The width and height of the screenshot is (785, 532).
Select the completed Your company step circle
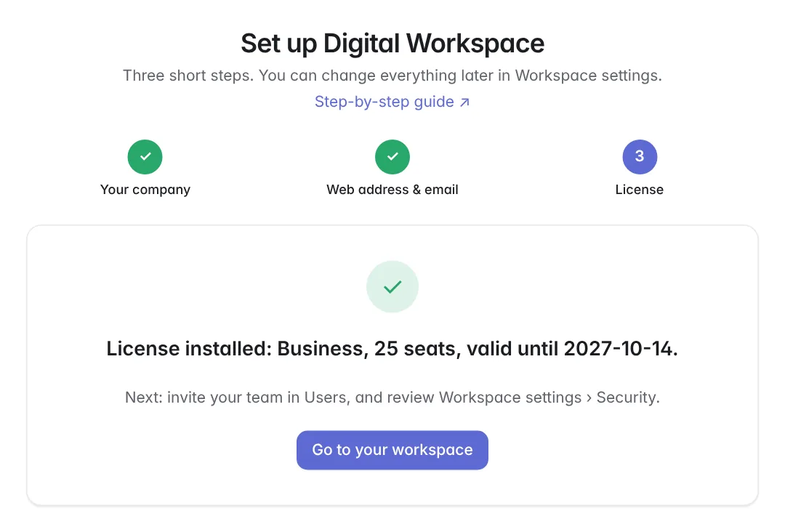pyautogui.click(x=145, y=157)
